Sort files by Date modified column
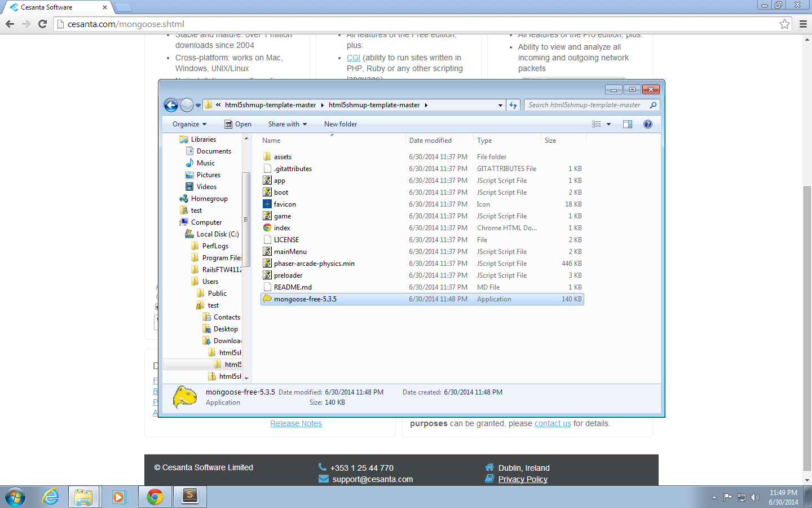The height and width of the screenshot is (508, 812). (x=430, y=141)
